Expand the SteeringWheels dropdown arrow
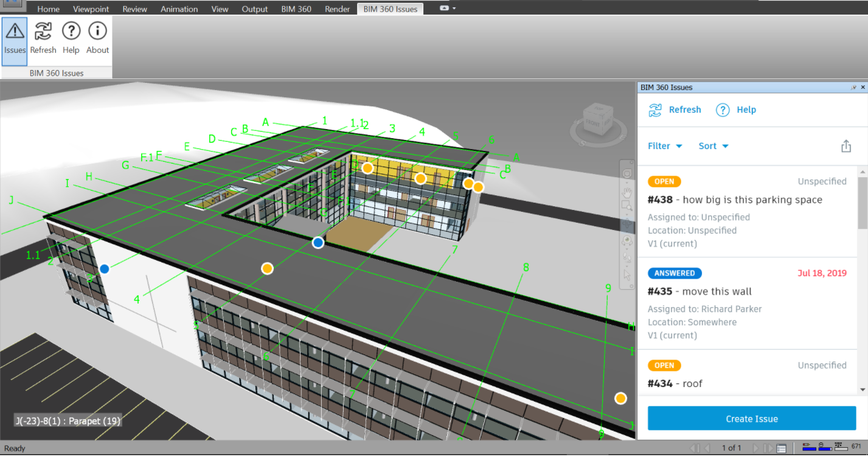This screenshot has height=457, width=868. [x=627, y=182]
